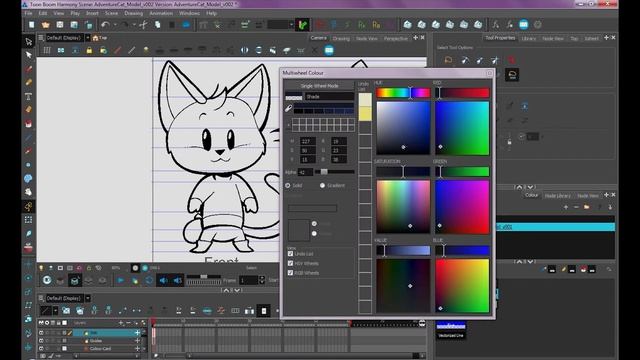Select the Text tool in left toolbar
Screen dimensions: 640x360
pos(28,96)
